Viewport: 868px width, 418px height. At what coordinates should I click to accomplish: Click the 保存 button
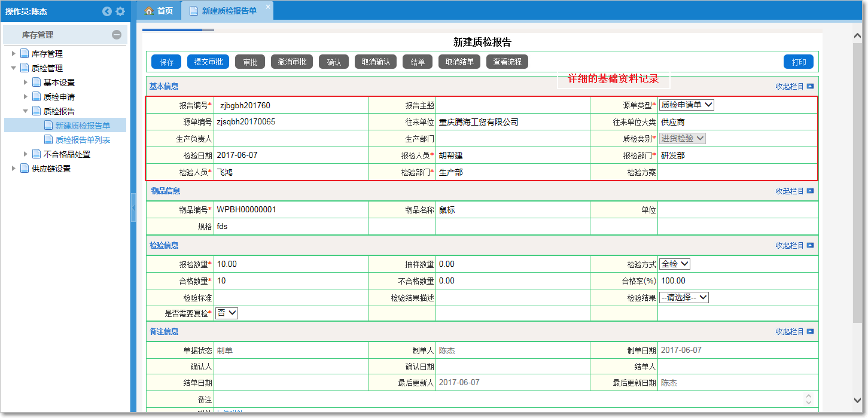coord(166,62)
